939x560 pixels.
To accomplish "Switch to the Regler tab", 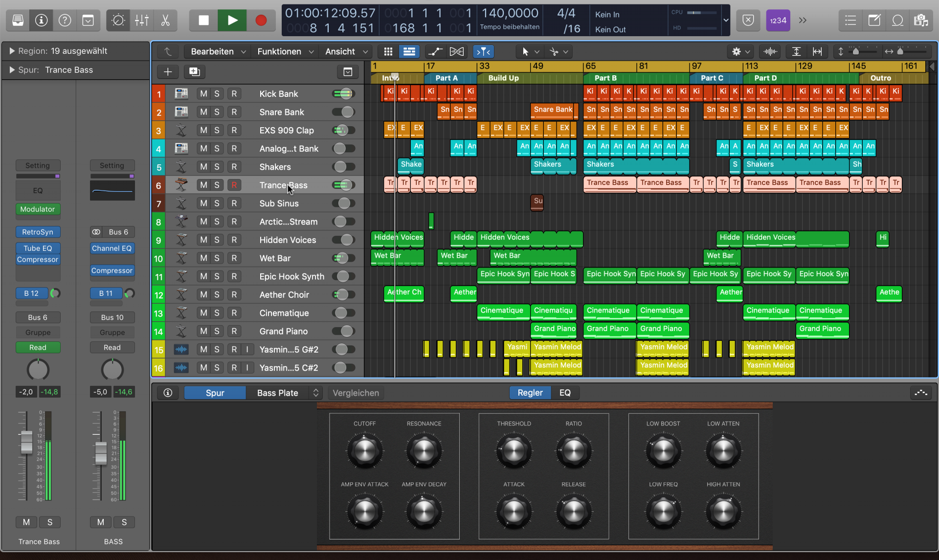I will click(x=530, y=393).
